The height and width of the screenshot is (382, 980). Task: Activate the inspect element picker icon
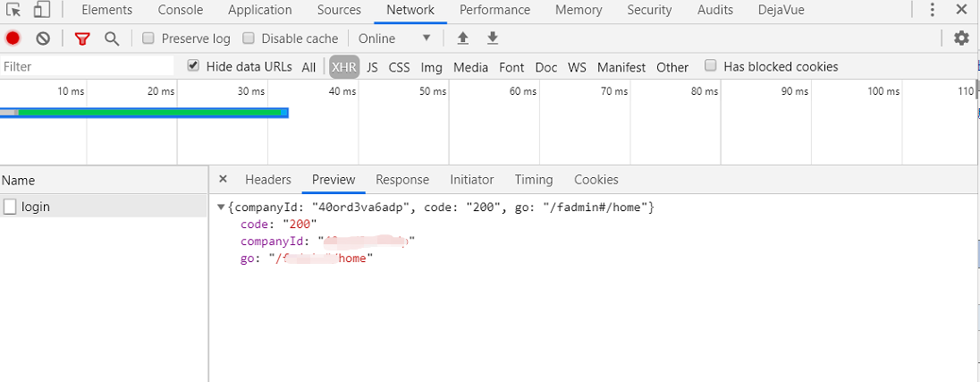[x=13, y=10]
